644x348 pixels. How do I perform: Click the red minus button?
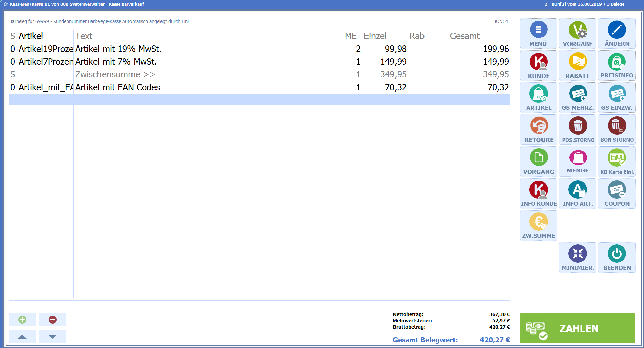coord(53,320)
